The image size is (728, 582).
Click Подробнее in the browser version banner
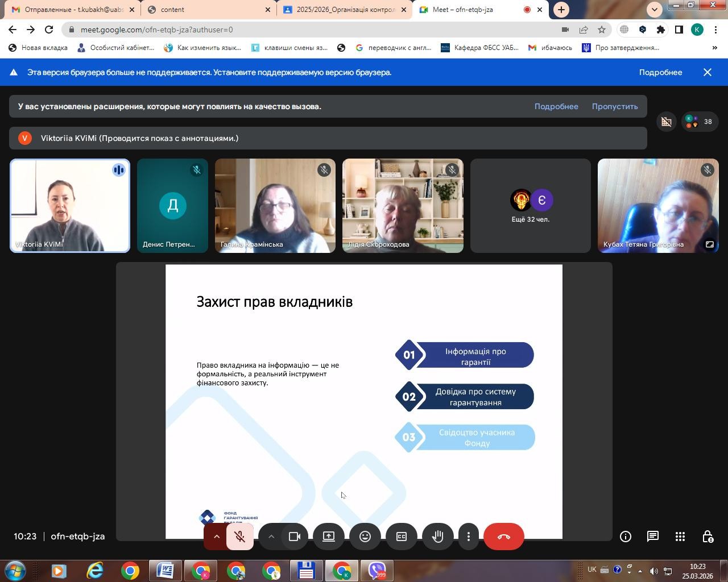(660, 72)
